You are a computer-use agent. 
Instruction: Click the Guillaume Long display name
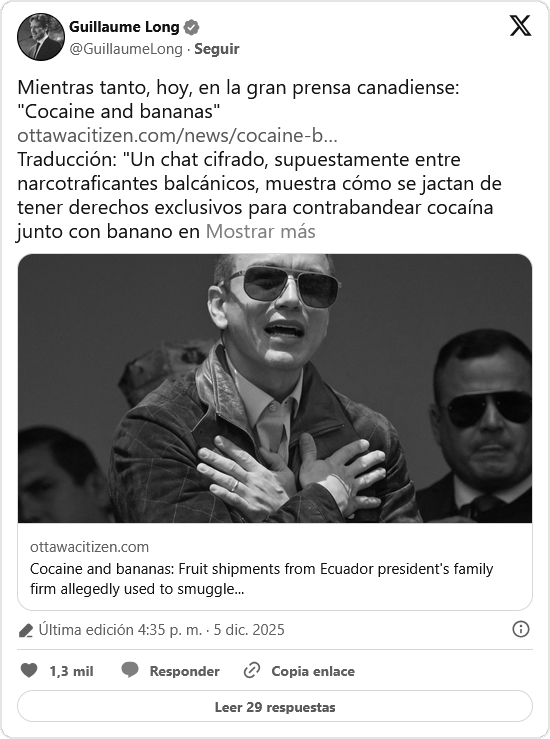(x=124, y=27)
